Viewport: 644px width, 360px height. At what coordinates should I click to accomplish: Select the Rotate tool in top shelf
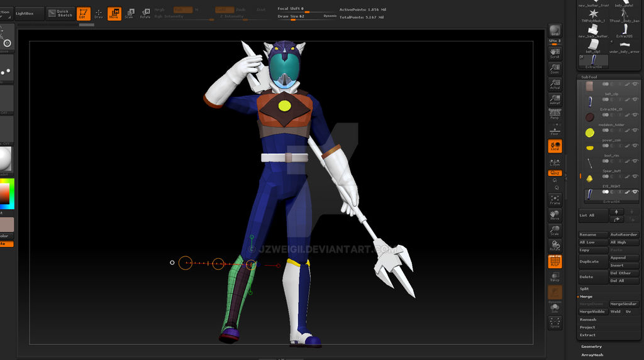[145, 14]
